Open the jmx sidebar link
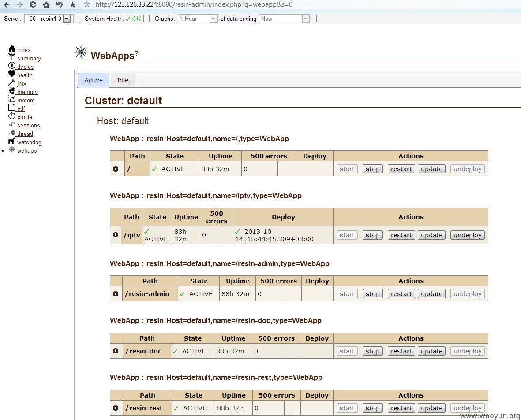 click(21, 83)
